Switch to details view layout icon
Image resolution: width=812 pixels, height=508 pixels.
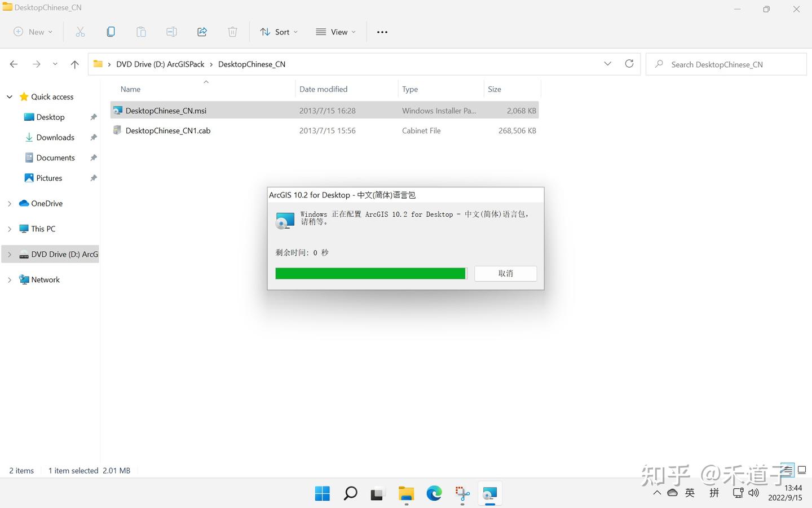[787, 470]
